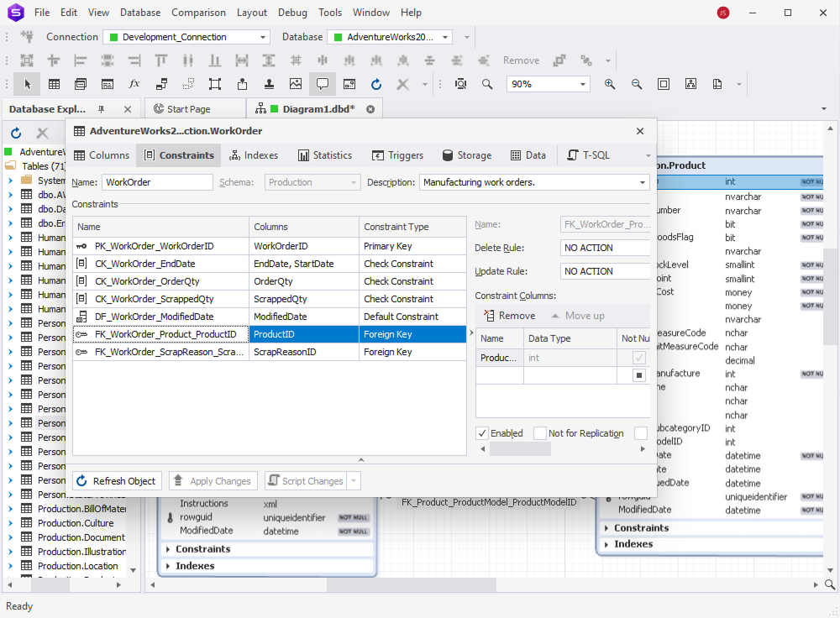The height and width of the screenshot is (618, 840).
Task: Select the Triggers tab in the table editor
Action: coord(397,154)
